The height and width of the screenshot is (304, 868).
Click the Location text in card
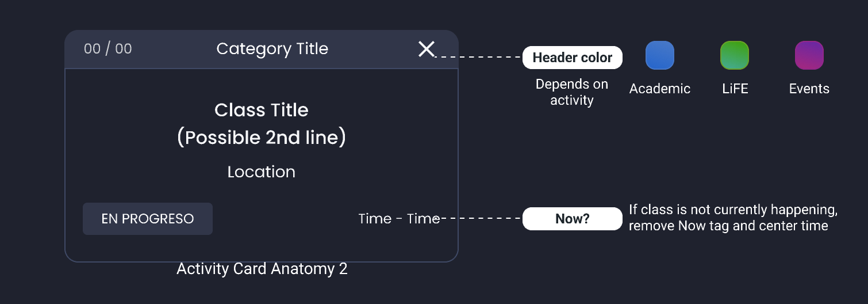[x=262, y=172]
